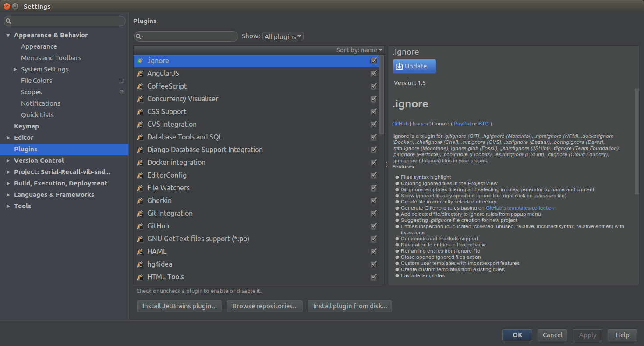644x346 pixels.
Task: Click the CSS Support plugin icon
Action: [x=140, y=112]
